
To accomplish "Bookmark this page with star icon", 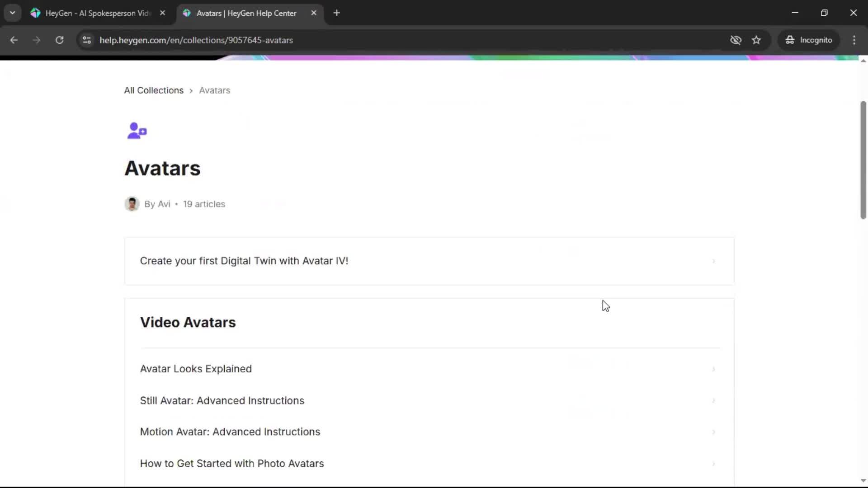I will click(756, 40).
